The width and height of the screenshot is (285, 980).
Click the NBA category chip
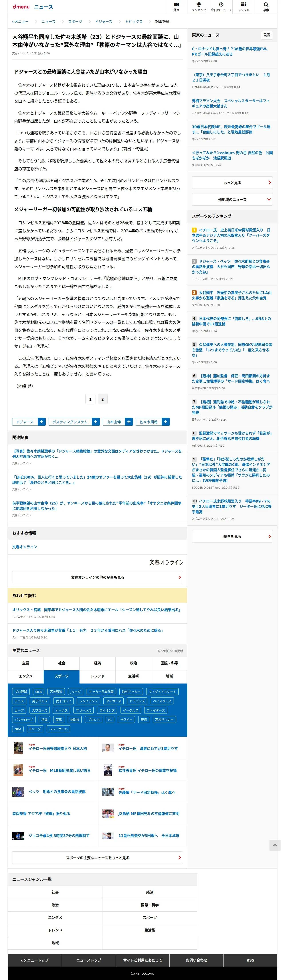(18, 729)
